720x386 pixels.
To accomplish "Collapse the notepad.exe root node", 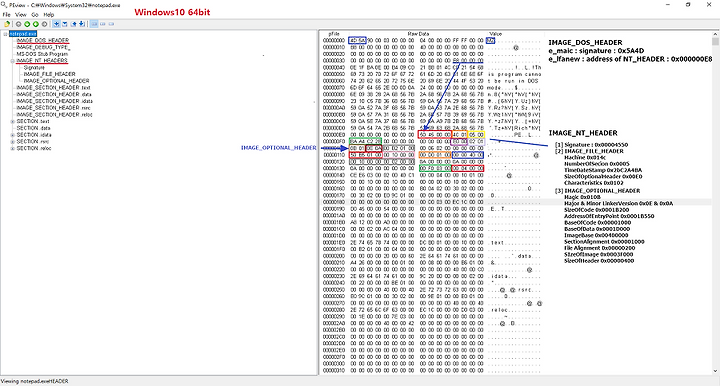I will click(6, 34).
